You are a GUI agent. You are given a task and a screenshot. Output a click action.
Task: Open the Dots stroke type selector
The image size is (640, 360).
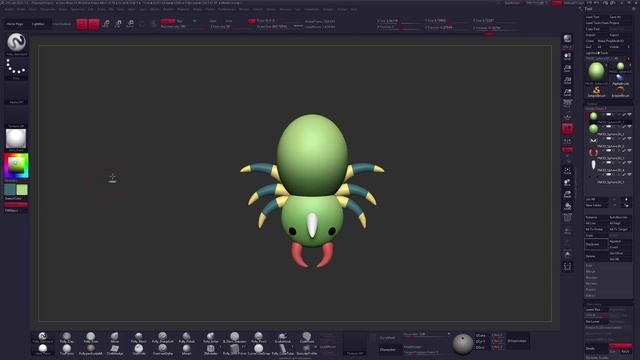coord(16,68)
